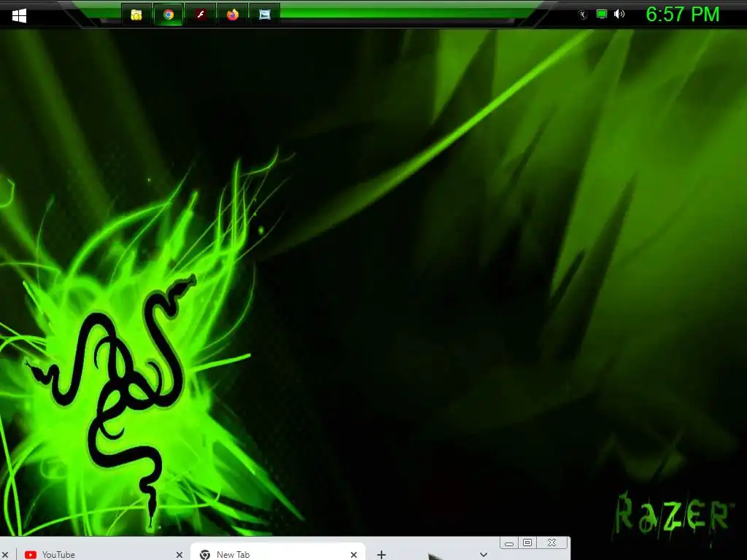Image resolution: width=747 pixels, height=560 pixels.
Task: Close the New Tab tab
Action: coord(354,555)
